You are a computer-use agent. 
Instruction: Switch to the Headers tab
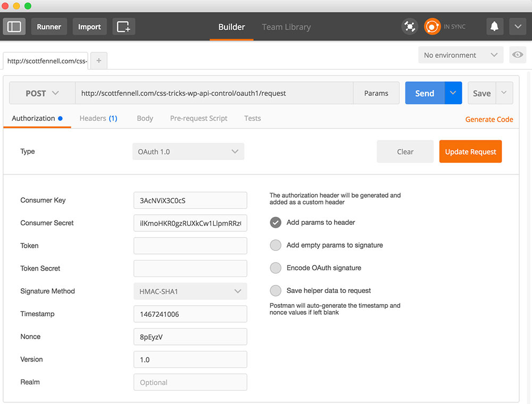coord(98,118)
